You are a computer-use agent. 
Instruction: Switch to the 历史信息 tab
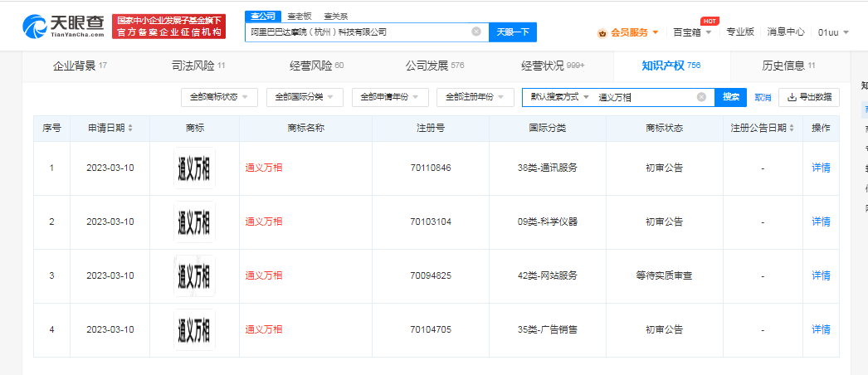coord(788,66)
